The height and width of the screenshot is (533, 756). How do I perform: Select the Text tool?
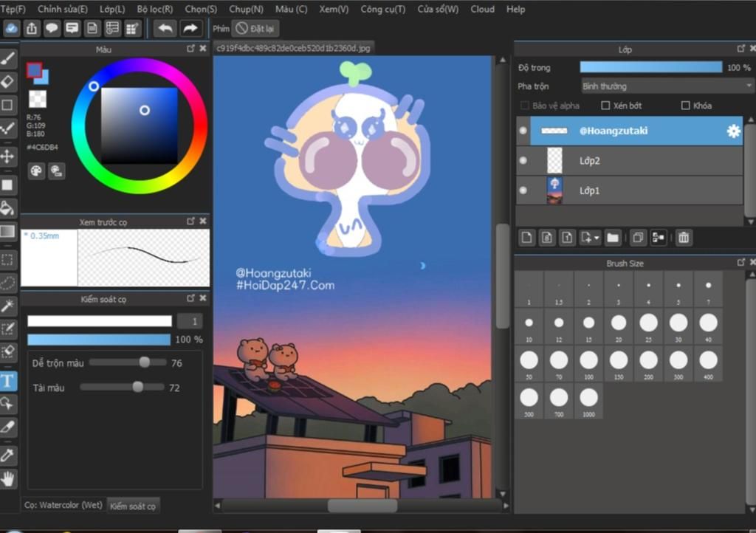7,381
